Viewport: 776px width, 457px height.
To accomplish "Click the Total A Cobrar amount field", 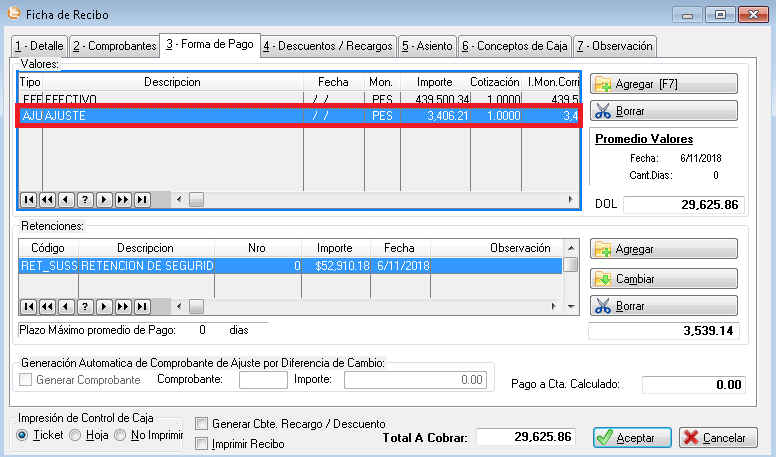I will coord(526,437).
